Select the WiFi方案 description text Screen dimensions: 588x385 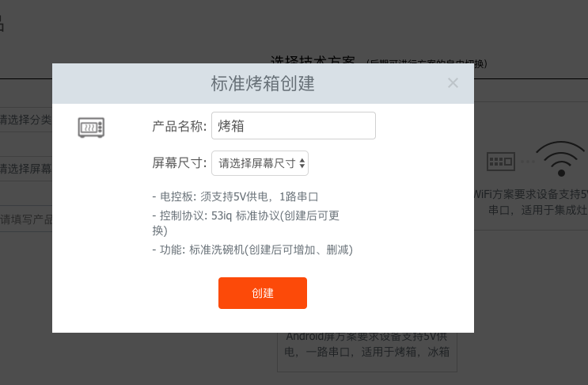pos(531,202)
